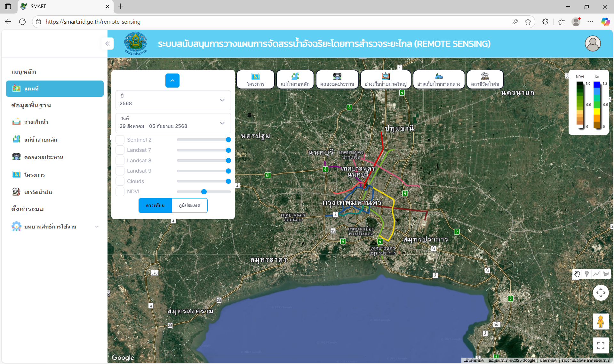Collapse the layer panel with up arrow
The image size is (614, 364).
(x=172, y=81)
